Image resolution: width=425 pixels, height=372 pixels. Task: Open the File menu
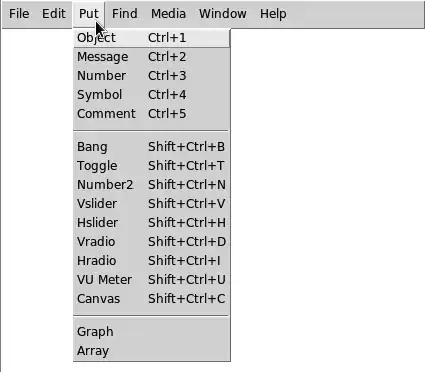pyautogui.click(x=19, y=14)
